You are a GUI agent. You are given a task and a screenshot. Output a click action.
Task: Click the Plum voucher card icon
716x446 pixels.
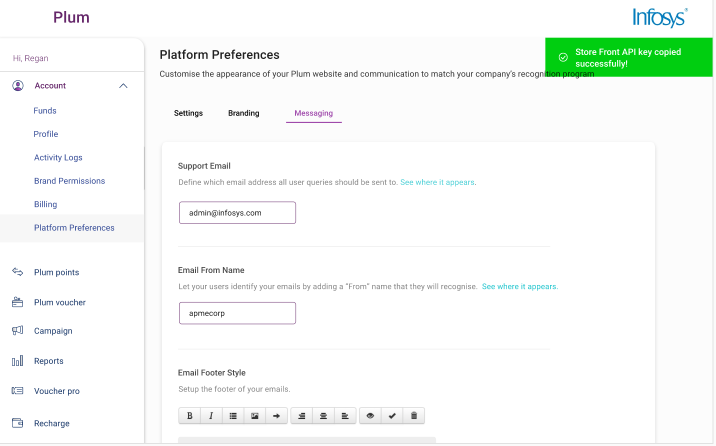pyautogui.click(x=17, y=302)
